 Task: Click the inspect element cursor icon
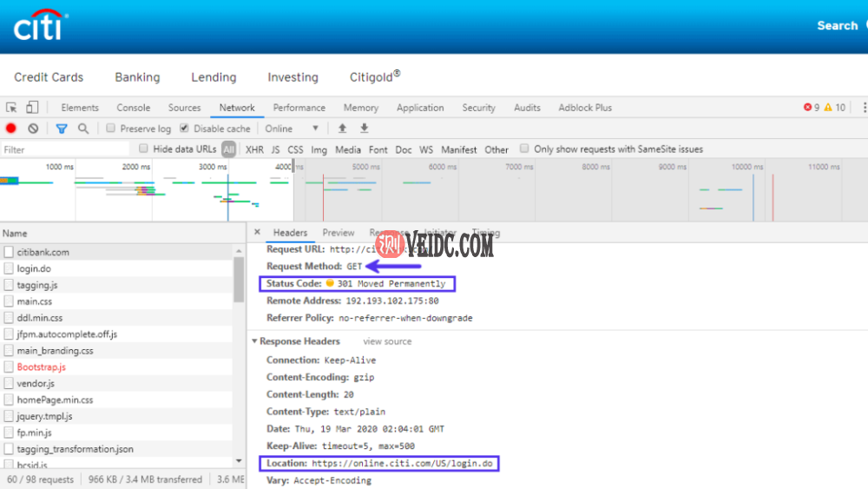(x=11, y=108)
